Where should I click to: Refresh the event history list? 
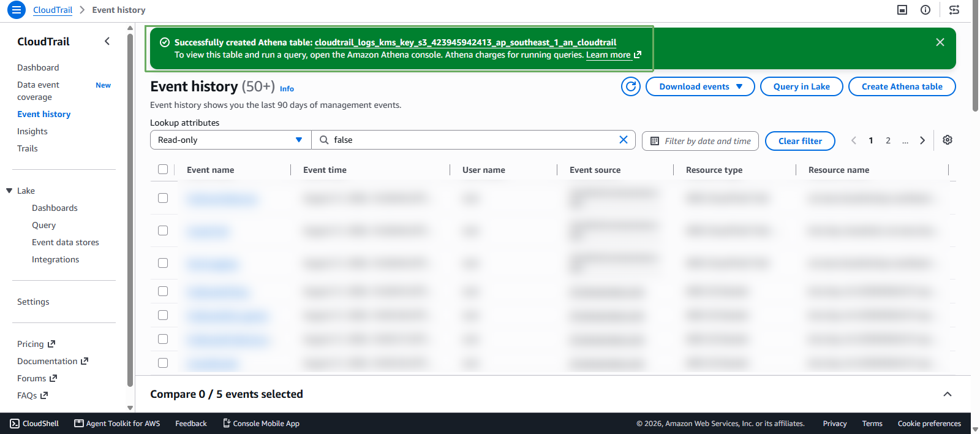point(631,86)
